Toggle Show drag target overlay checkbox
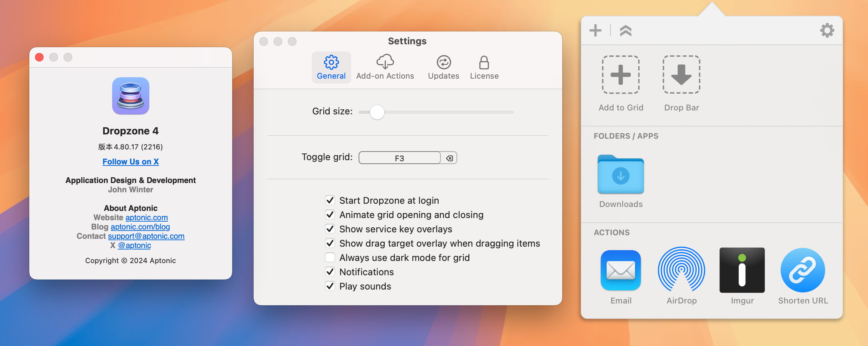Screen dimensions: 868x346 point(330,243)
